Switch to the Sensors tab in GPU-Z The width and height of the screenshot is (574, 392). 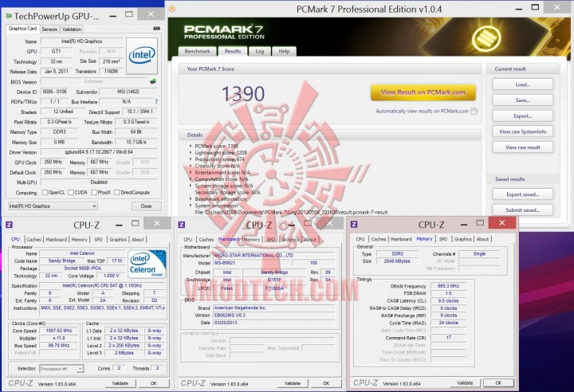point(49,29)
